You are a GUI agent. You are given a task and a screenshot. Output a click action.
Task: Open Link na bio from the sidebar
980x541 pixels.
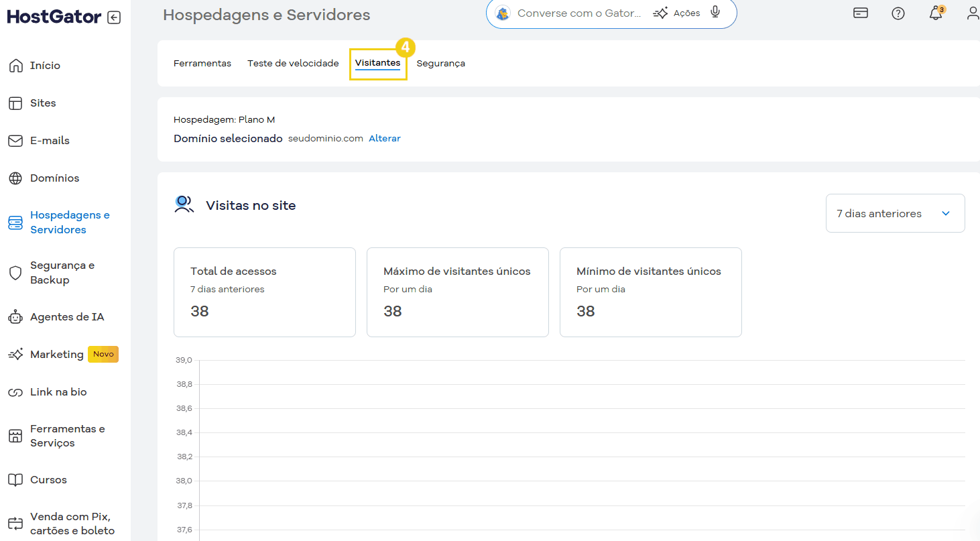click(58, 392)
